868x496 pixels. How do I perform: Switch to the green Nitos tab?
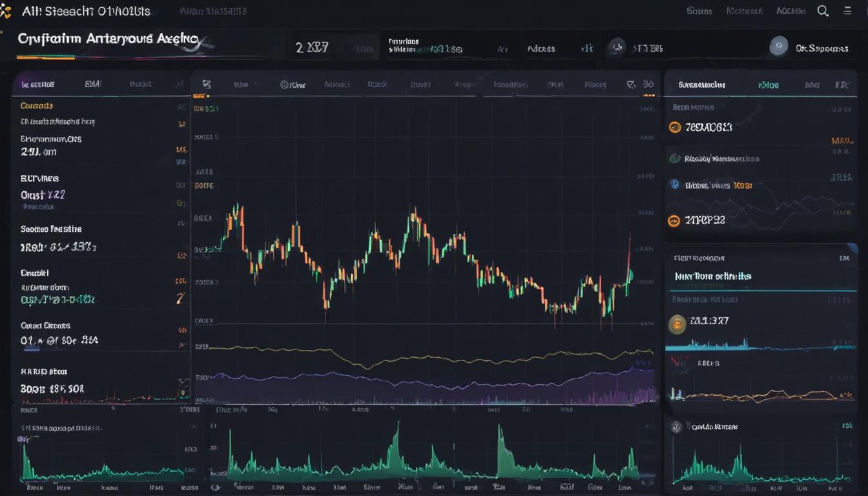[x=767, y=84]
